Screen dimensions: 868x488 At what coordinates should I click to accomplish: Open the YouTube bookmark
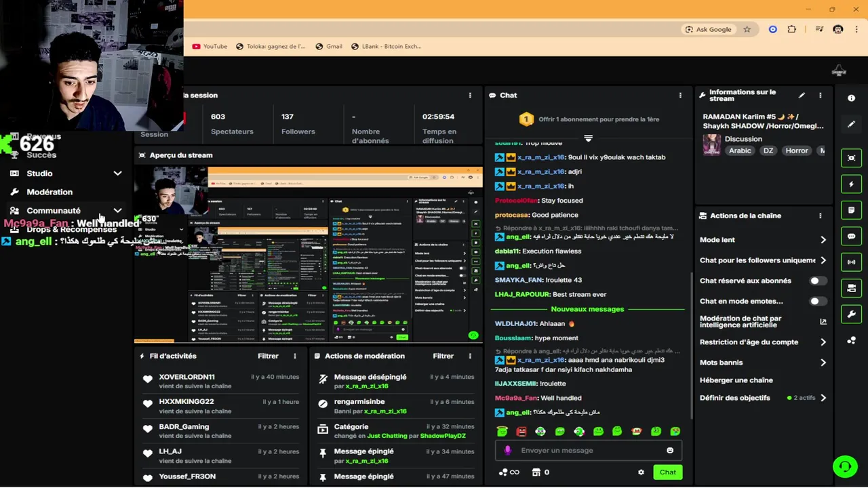click(210, 46)
